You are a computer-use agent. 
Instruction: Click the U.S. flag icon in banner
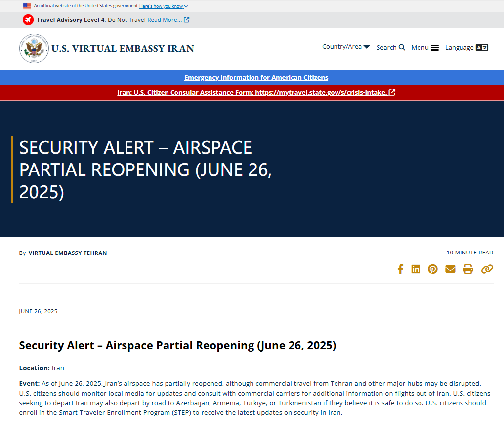pos(27,6)
